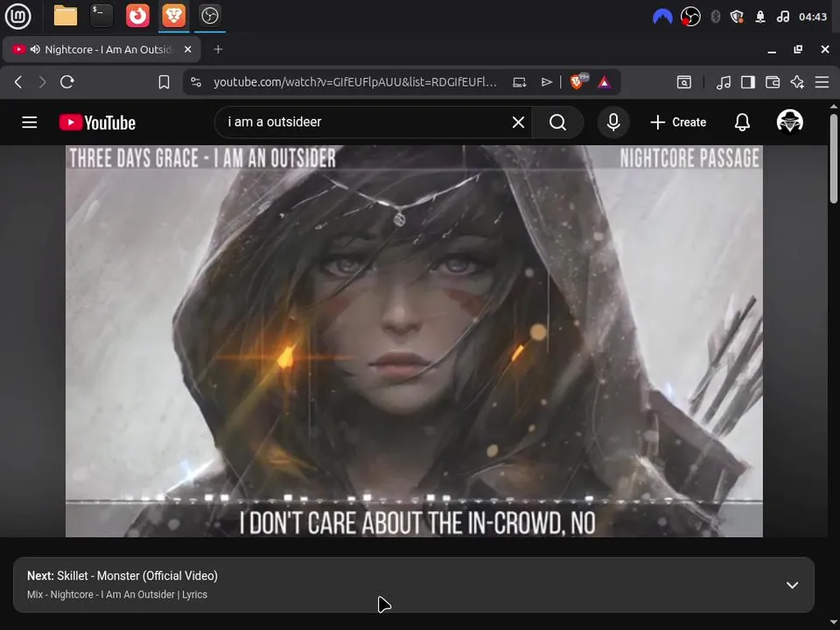Open the blue VPN tray icon
The image size is (840, 630).
[x=662, y=17]
